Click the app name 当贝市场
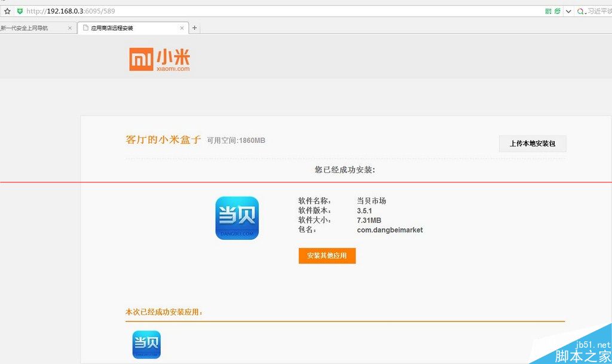Image resolution: width=612 pixels, height=364 pixels. click(x=372, y=201)
